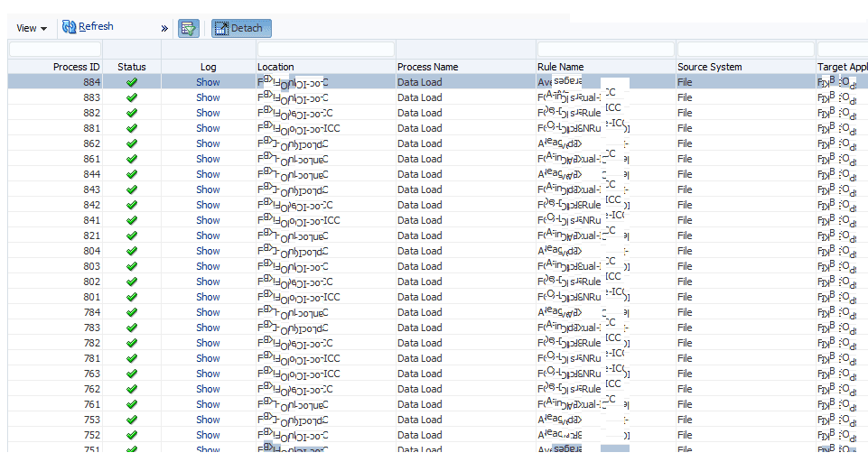Click the success status icon for process 784
868x471 pixels.
(x=132, y=312)
